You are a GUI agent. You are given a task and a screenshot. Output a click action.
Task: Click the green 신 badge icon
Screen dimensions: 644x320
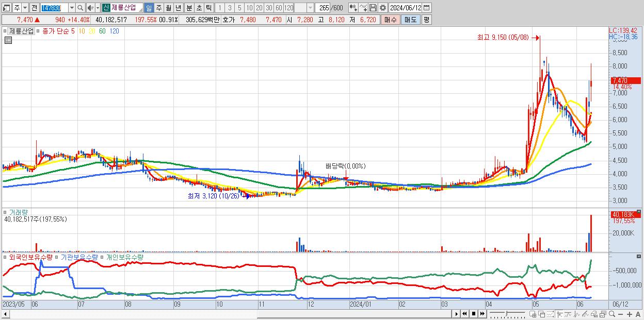click(x=106, y=8)
